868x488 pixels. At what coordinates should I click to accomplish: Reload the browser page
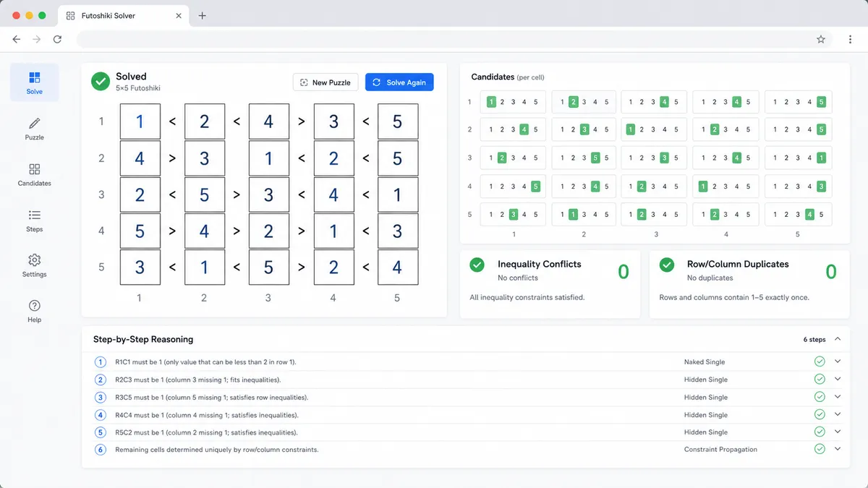57,40
